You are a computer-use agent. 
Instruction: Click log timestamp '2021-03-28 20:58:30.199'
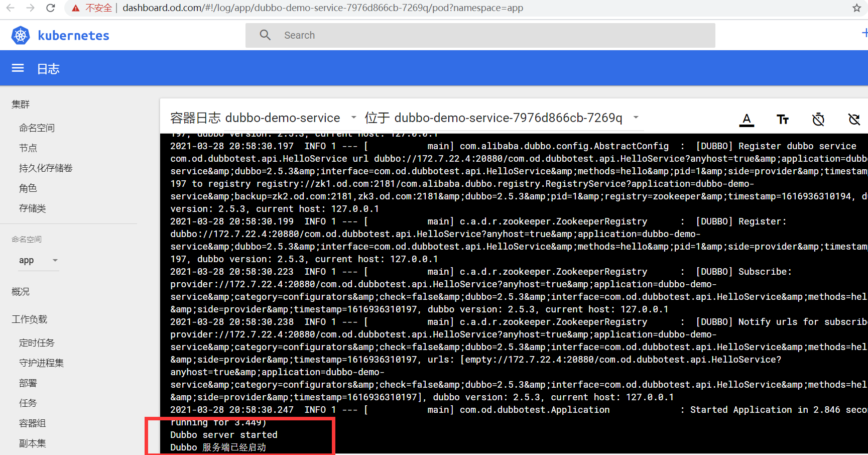pos(232,221)
